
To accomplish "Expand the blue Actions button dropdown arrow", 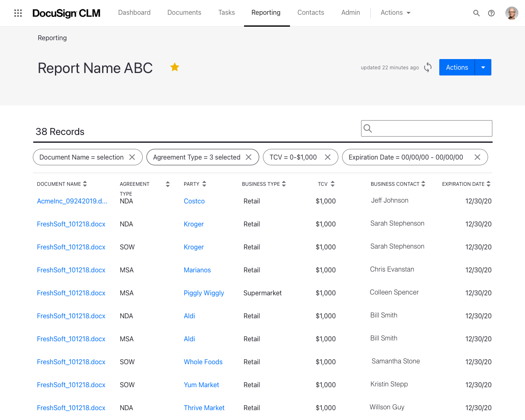I will pyautogui.click(x=483, y=67).
